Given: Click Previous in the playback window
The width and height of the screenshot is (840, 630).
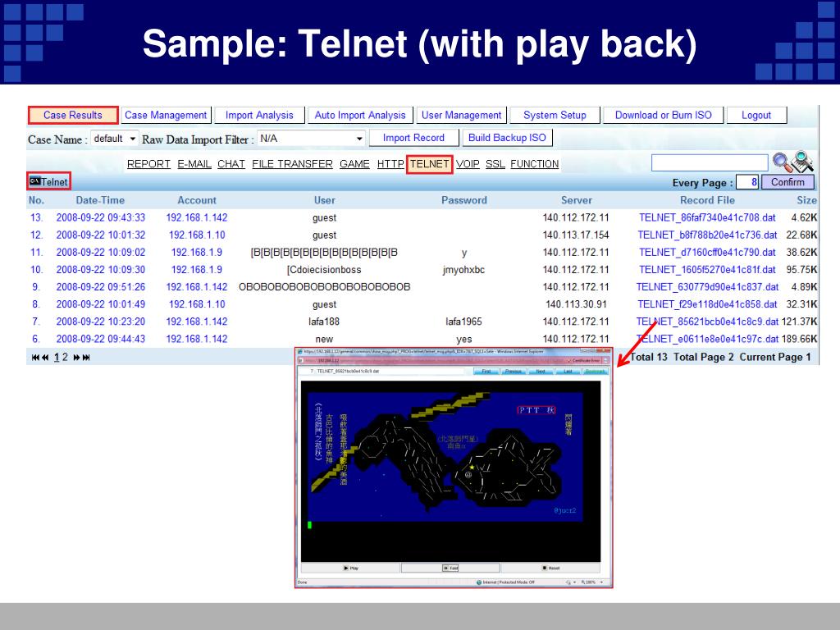Looking at the screenshot, I should coord(514,372).
